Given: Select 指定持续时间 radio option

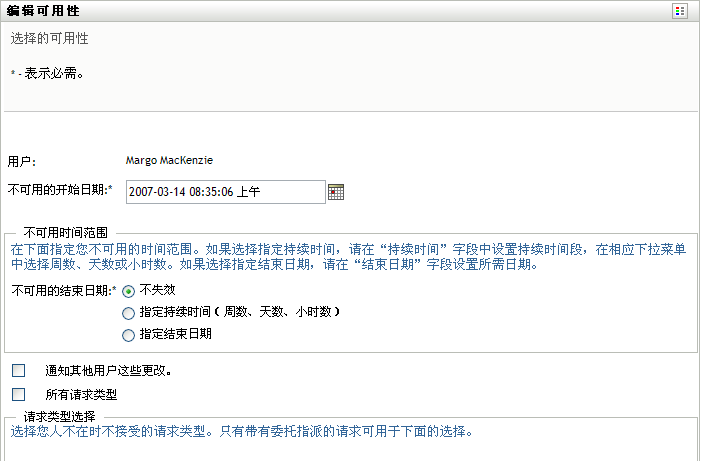Looking at the screenshot, I should (128, 313).
